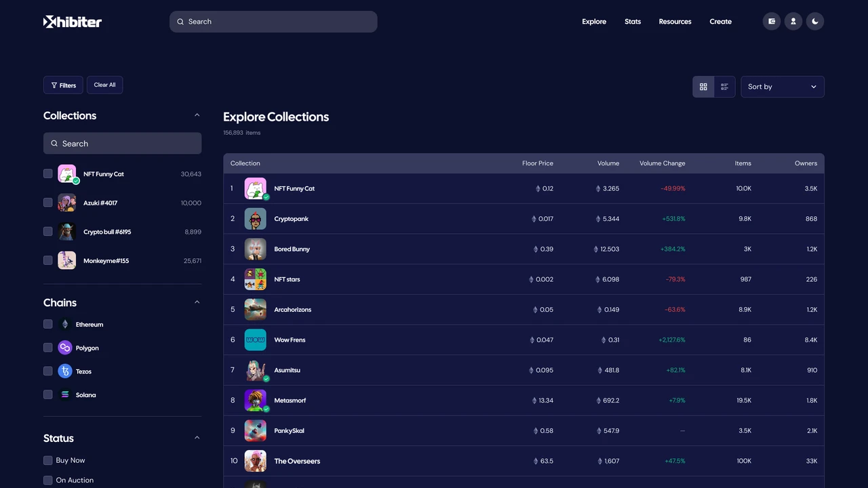
Task: Check the NFT Funny Cat collection checkbox
Action: (48, 174)
